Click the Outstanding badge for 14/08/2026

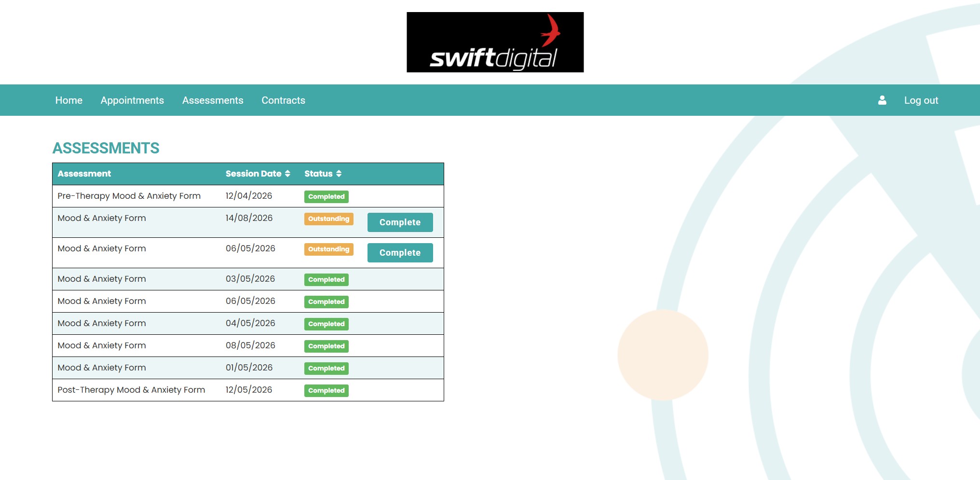329,219
